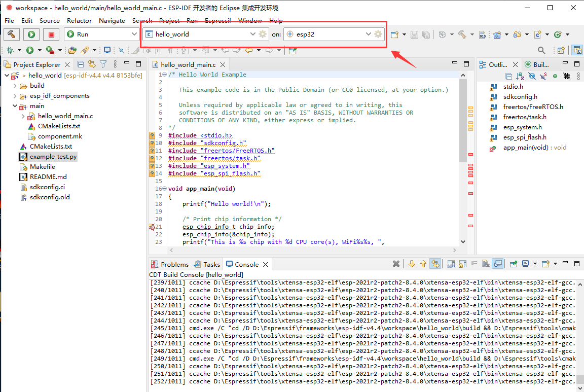Click the editor horizontal scrollbar right arrow
The height and width of the screenshot is (392, 584).
pyautogui.click(x=454, y=250)
